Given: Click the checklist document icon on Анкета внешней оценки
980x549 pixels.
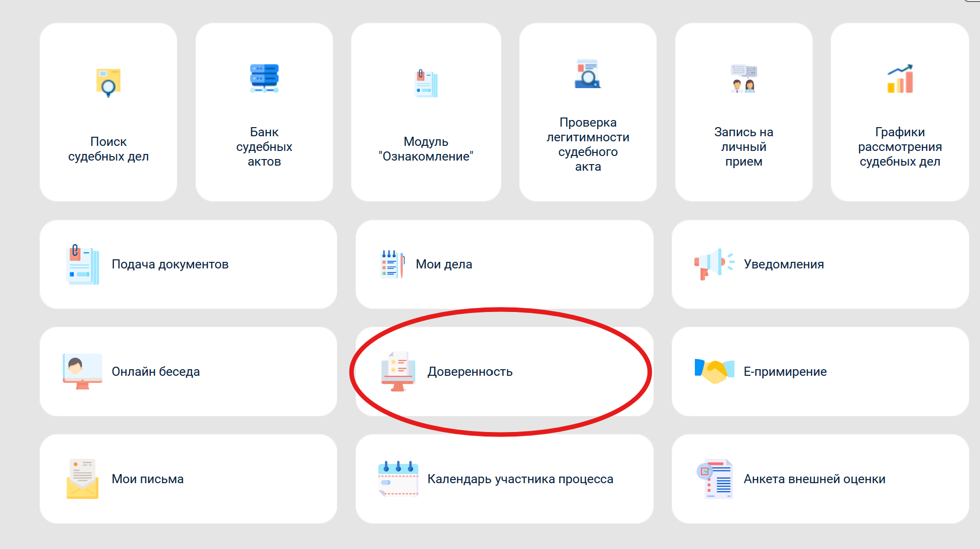Looking at the screenshot, I should pyautogui.click(x=715, y=478).
